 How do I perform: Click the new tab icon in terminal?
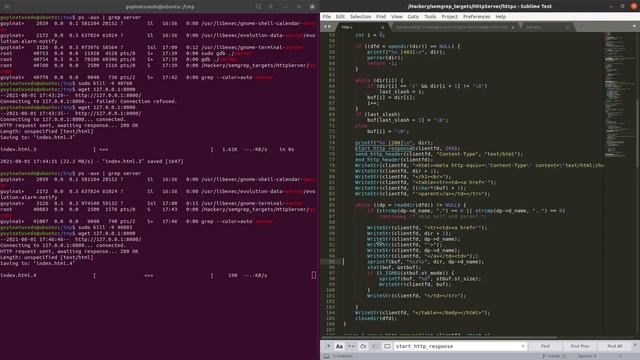[7, 7]
